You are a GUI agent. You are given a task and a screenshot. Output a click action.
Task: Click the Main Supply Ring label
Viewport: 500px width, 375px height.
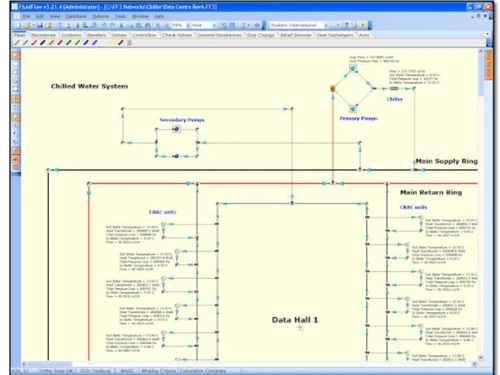pos(446,161)
